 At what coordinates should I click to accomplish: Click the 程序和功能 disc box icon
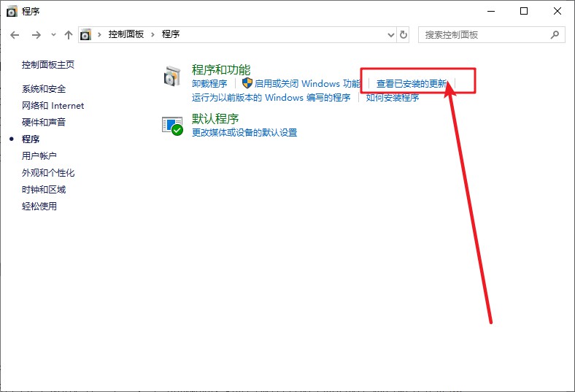pos(172,76)
